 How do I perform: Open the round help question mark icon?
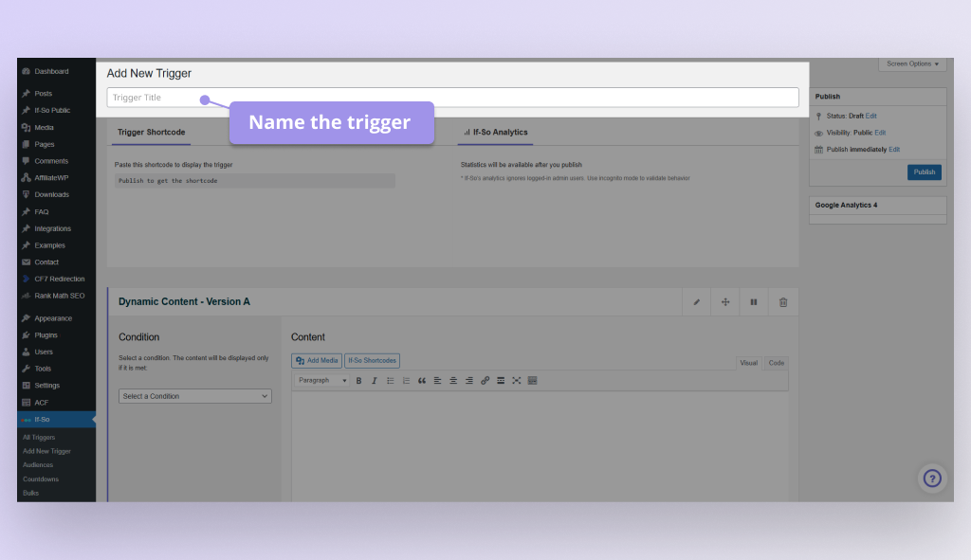pyautogui.click(x=932, y=479)
